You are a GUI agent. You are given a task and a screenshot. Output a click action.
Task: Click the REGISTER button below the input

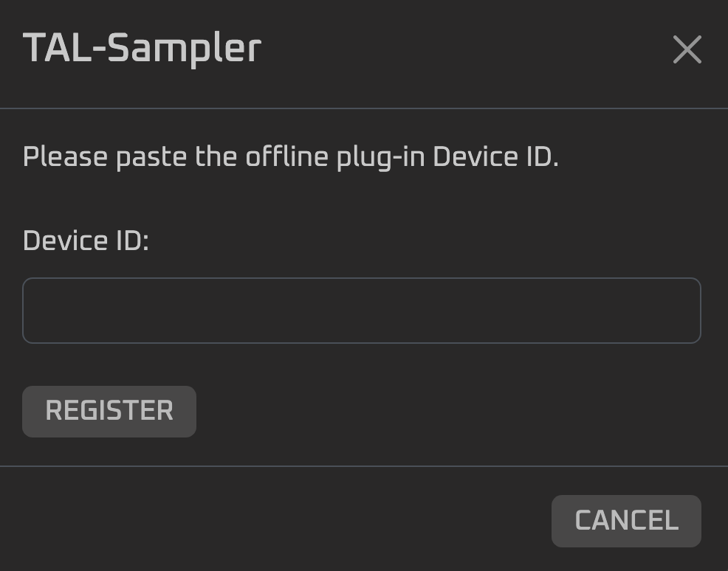tap(109, 411)
